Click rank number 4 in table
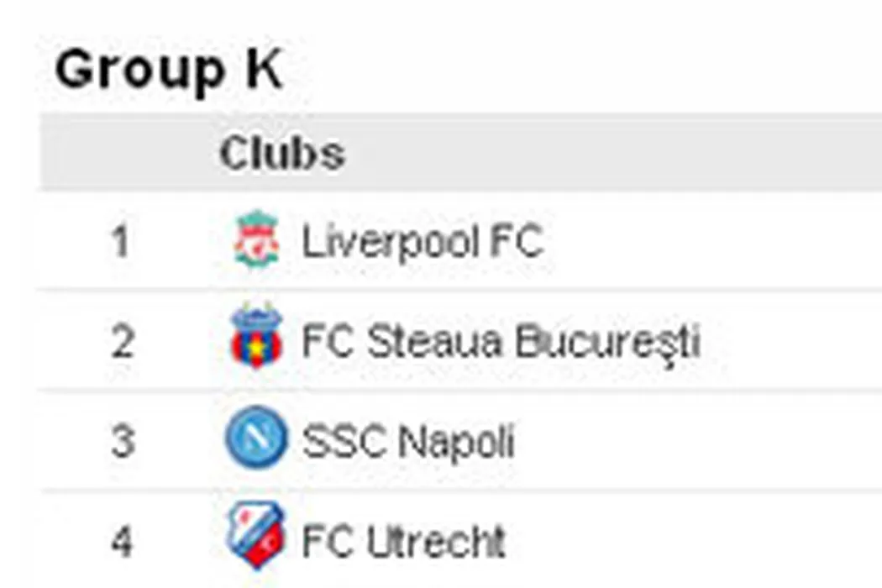This screenshot has height=588, width=882. click(122, 542)
